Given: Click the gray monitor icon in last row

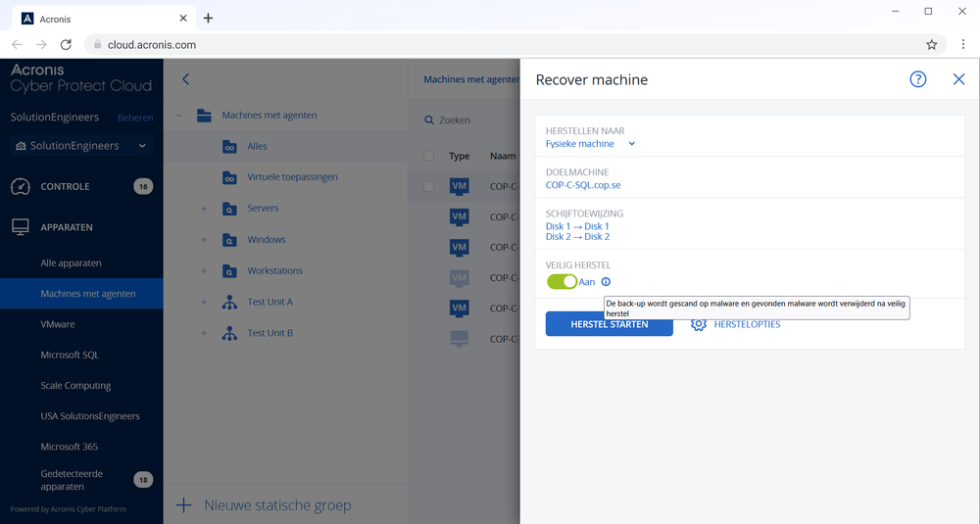Looking at the screenshot, I should (460, 339).
